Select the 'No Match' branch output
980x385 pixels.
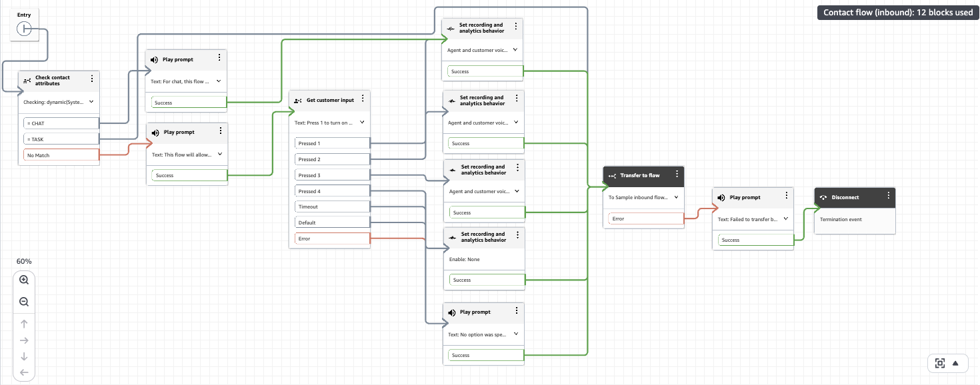61,155
